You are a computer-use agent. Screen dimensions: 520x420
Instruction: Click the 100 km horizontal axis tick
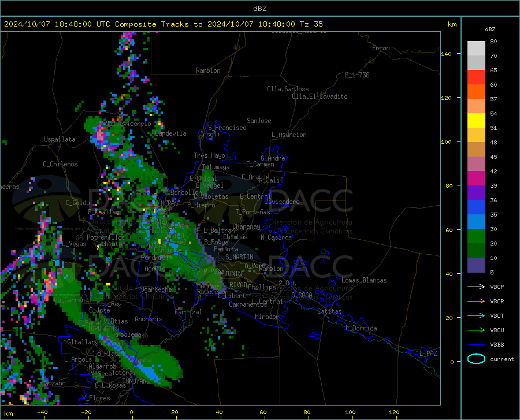tap(350, 412)
